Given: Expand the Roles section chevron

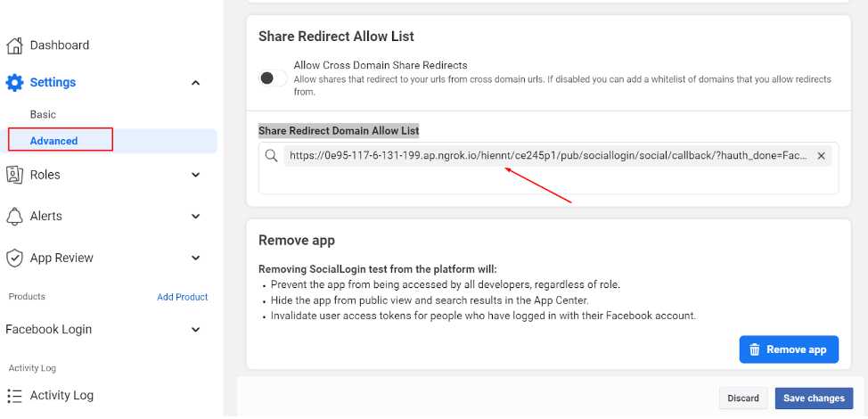Looking at the screenshot, I should pyautogui.click(x=196, y=175).
